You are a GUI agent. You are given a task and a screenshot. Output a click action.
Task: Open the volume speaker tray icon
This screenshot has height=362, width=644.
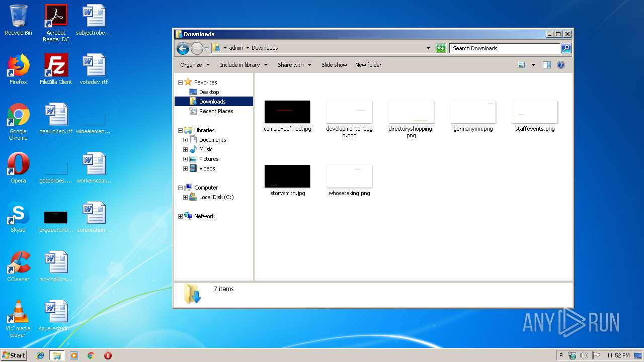click(x=584, y=355)
